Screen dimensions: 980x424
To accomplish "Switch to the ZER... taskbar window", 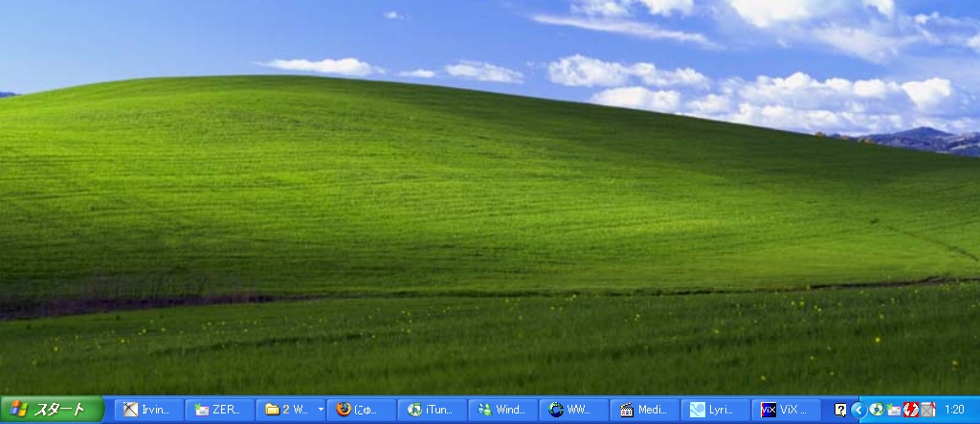I will click(219, 410).
